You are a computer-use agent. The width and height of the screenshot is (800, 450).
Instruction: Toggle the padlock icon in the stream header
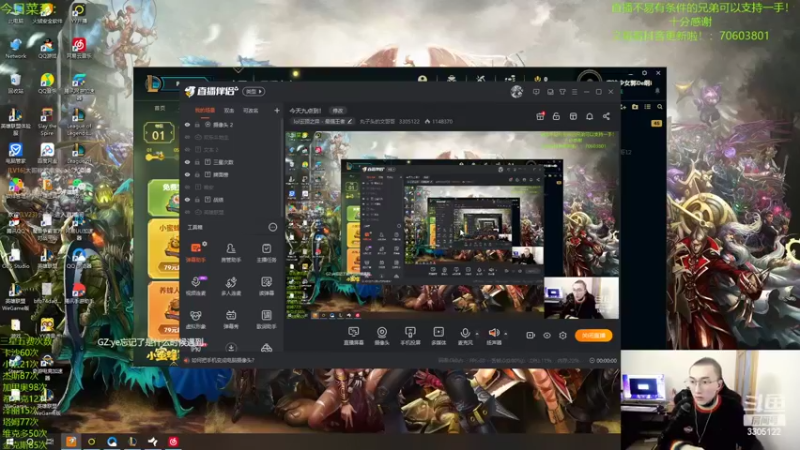(556, 116)
